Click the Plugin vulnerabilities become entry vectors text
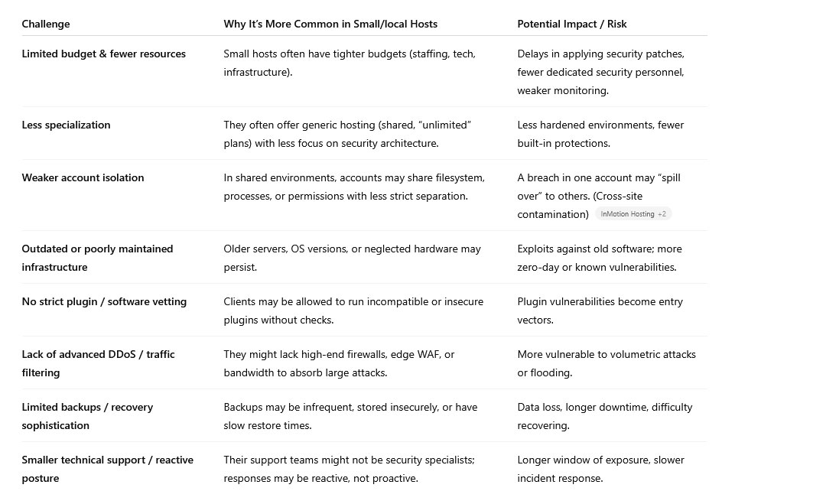This screenshot has width=813, height=504. pyautogui.click(x=600, y=311)
